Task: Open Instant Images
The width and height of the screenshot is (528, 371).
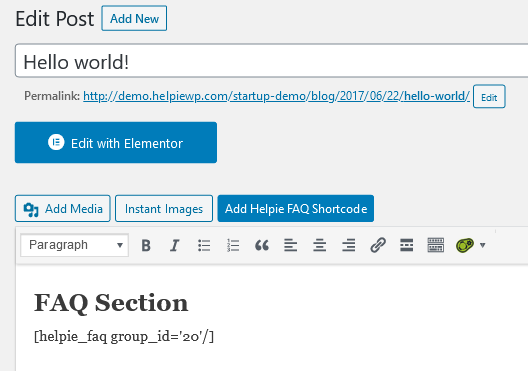Action: tap(164, 208)
